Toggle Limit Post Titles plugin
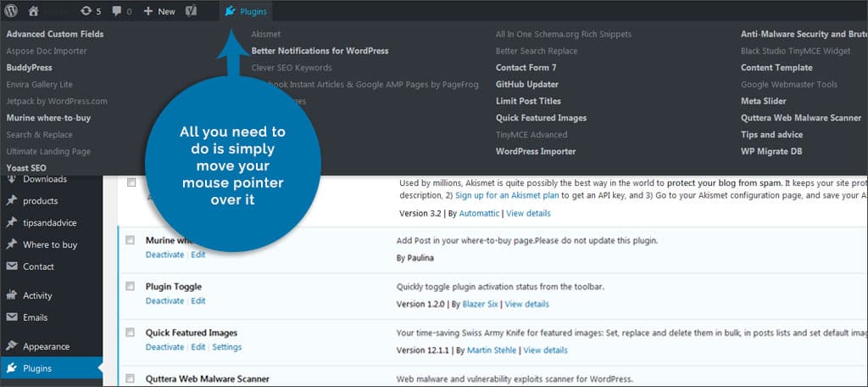The image size is (868, 387). coord(528,101)
